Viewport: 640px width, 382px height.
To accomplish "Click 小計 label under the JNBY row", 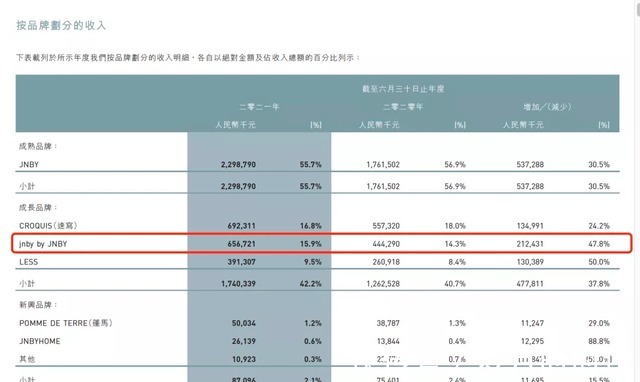I will click(27, 186).
